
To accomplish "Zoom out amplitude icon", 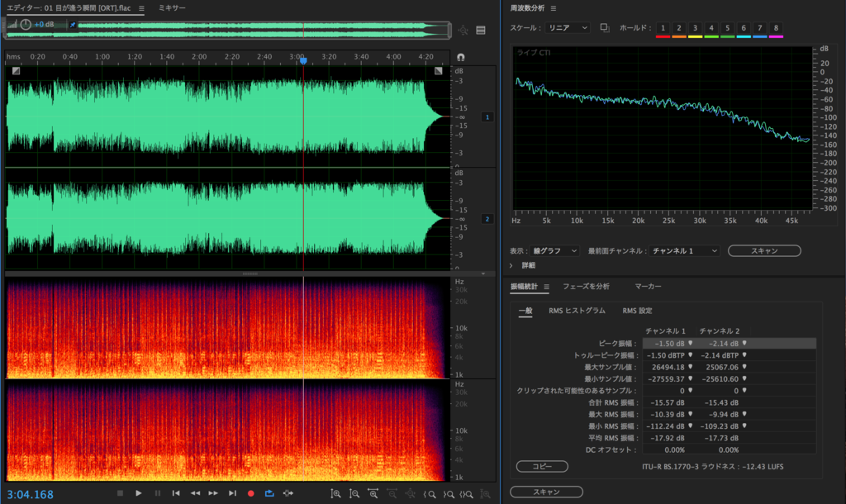I will click(x=354, y=494).
